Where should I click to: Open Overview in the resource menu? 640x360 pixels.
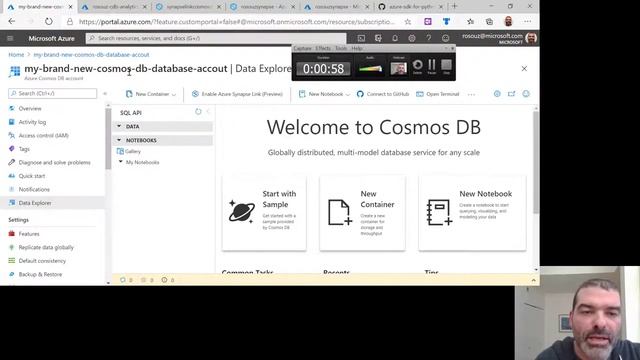click(30, 109)
